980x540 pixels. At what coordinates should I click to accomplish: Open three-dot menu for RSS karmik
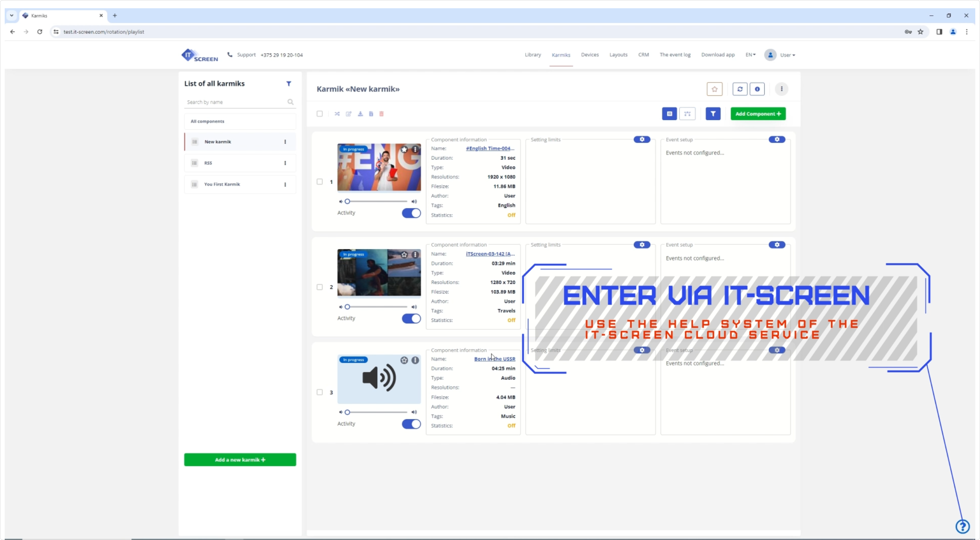click(285, 163)
